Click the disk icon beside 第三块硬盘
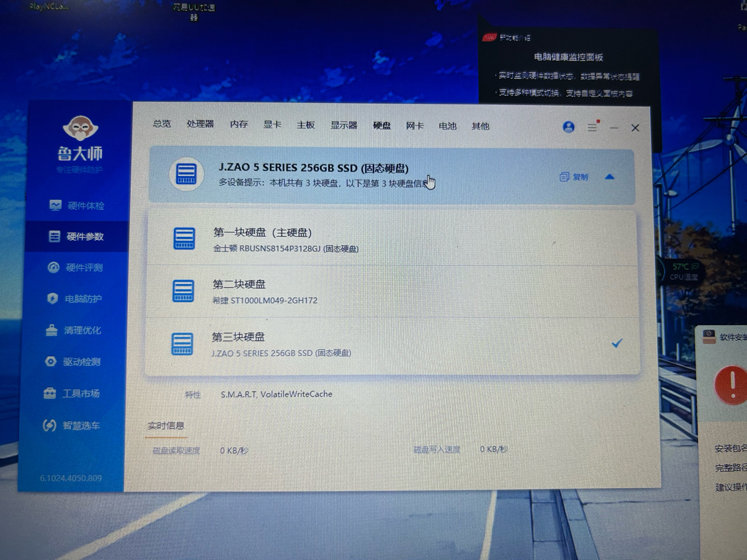 tap(181, 344)
